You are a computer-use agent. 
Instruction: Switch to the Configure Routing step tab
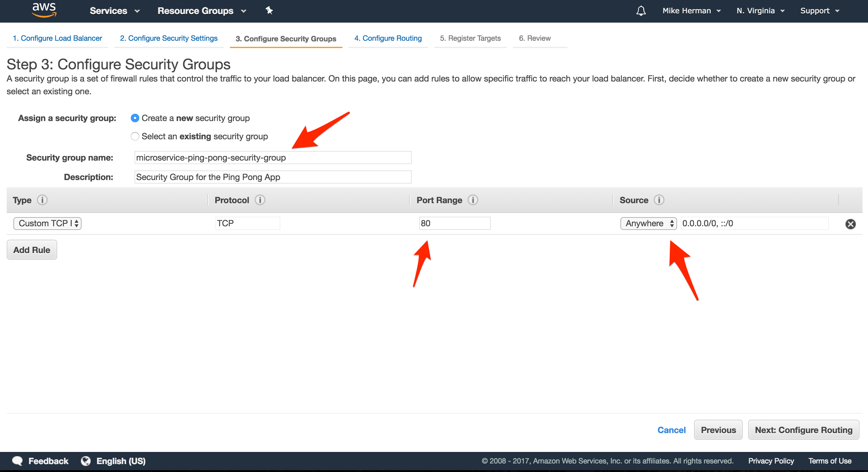coord(388,38)
